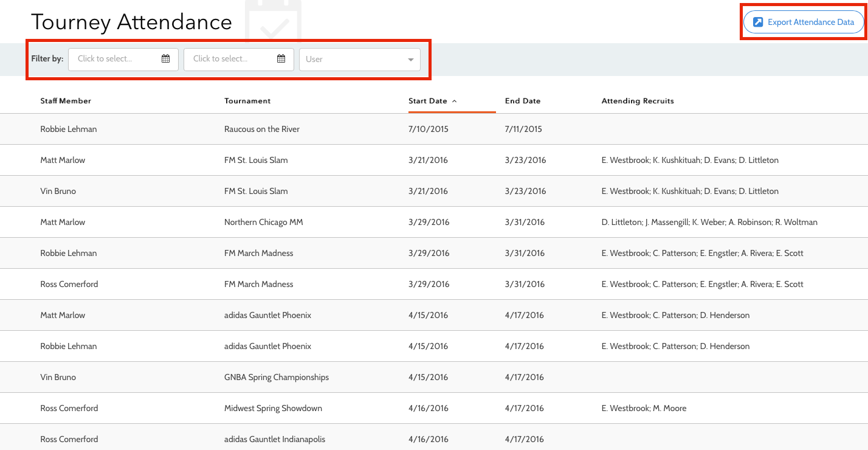Click start date 7/10/2015
Image resolution: width=868 pixels, height=450 pixels.
[x=429, y=129]
